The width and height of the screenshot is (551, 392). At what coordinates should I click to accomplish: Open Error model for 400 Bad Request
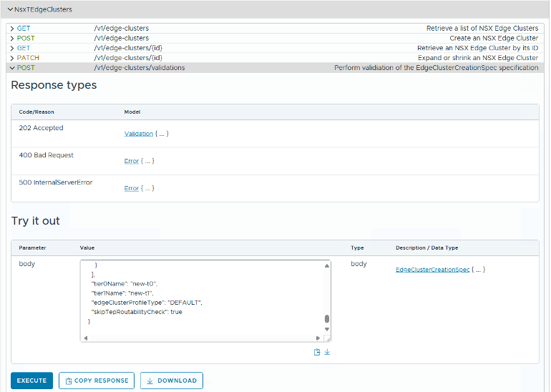[132, 161]
